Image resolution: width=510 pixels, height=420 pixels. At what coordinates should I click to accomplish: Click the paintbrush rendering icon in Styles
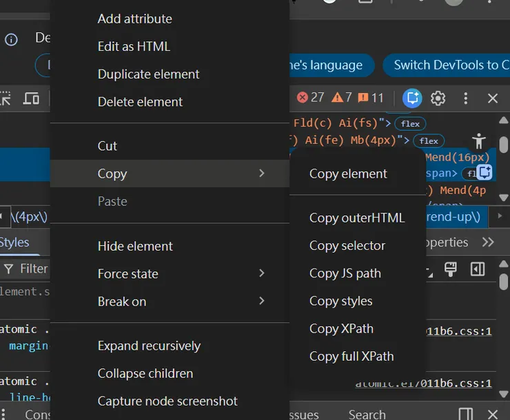pos(451,269)
